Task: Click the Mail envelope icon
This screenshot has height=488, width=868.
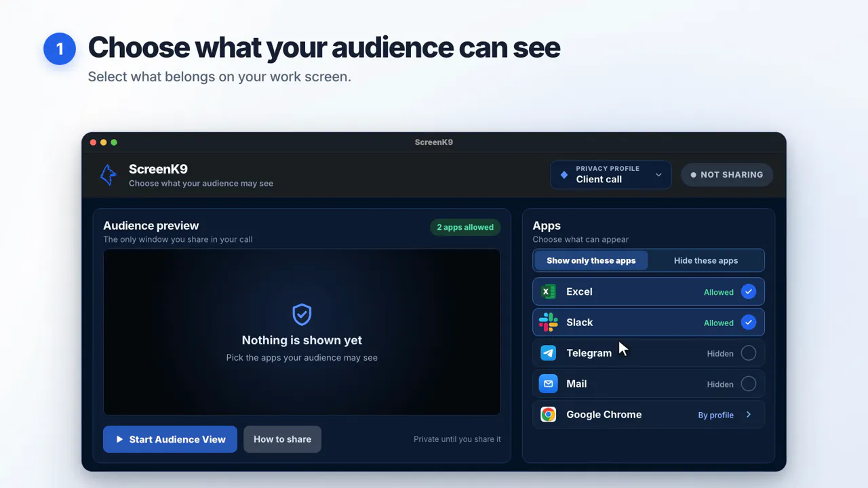Action: click(x=548, y=384)
